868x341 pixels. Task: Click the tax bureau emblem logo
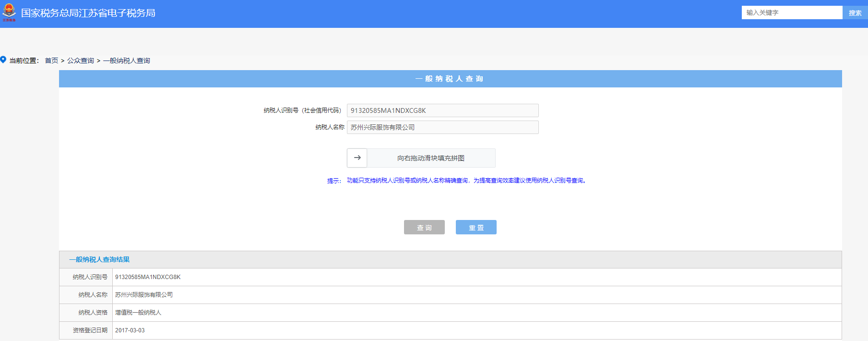pyautogui.click(x=9, y=12)
